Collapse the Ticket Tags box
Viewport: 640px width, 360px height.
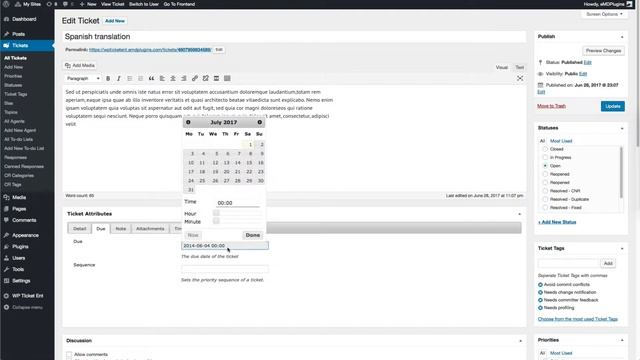tap(622, 248)
